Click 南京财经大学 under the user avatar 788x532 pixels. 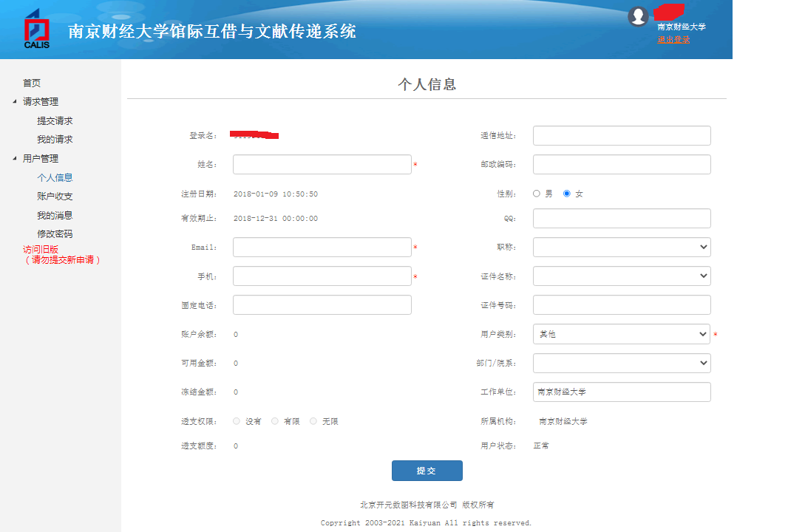coord(682,27)
